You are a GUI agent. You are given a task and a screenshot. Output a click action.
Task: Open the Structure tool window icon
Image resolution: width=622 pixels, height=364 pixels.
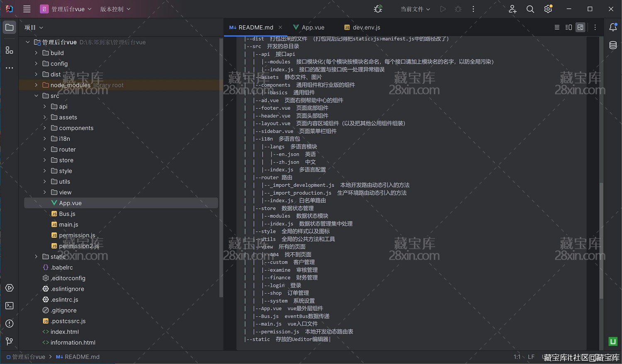pyautogui.click(x=9, y=50)
